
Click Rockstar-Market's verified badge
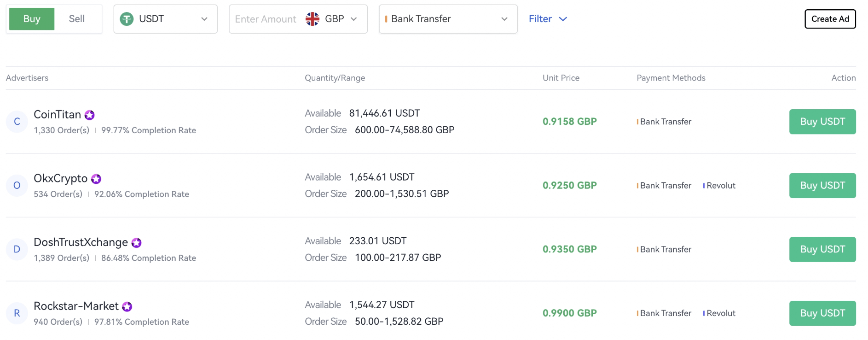coord(126,306)
